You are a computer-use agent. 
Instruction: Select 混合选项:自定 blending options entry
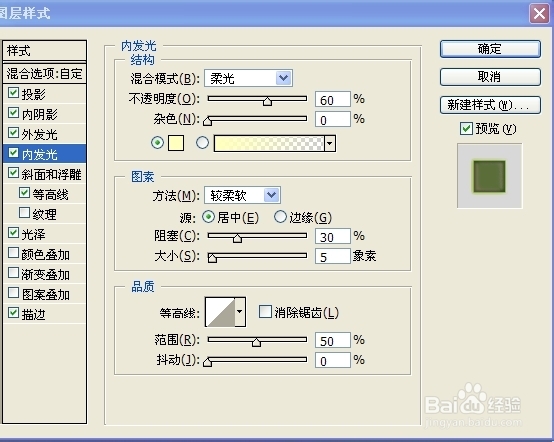tap(45, 73)
